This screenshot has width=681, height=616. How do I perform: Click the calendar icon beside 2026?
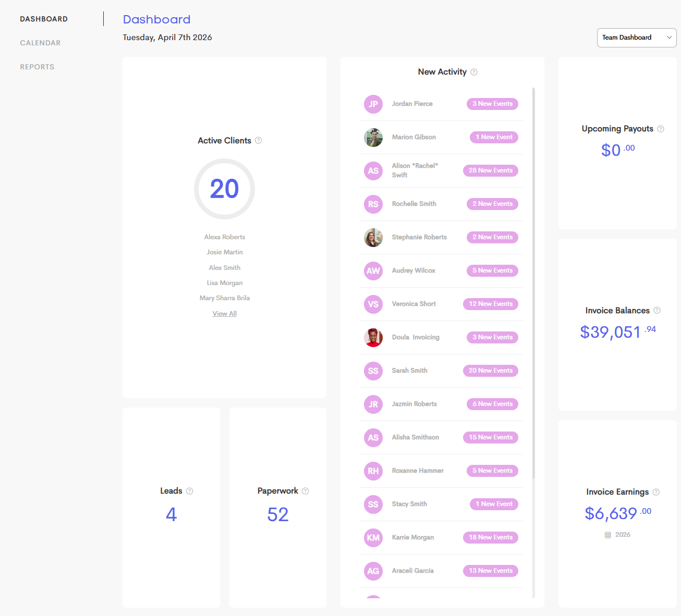(608, 535)
